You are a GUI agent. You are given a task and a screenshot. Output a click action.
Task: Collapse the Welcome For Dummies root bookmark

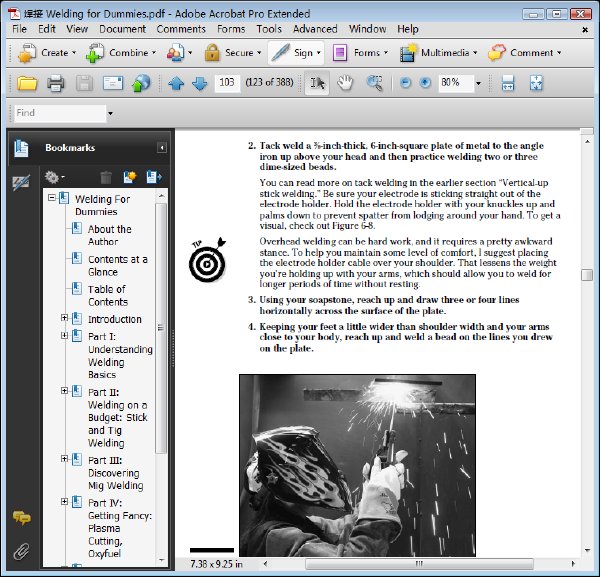(x=52, y=198)
